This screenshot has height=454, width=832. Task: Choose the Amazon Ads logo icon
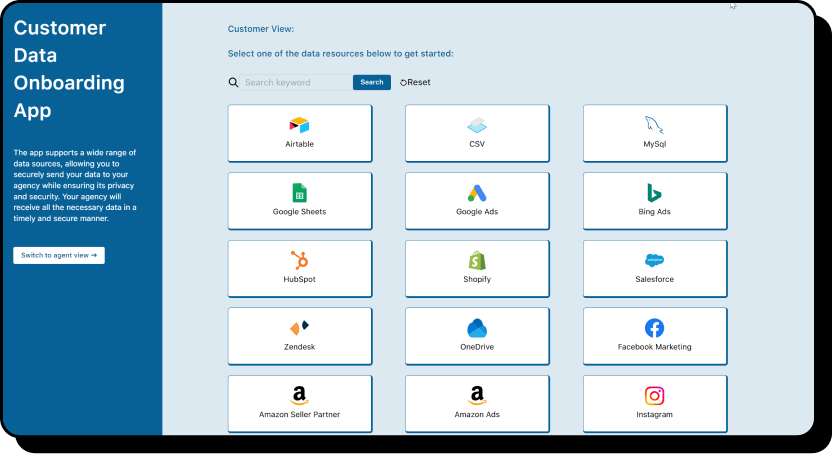pyautogui.click(x=477, y=396)
